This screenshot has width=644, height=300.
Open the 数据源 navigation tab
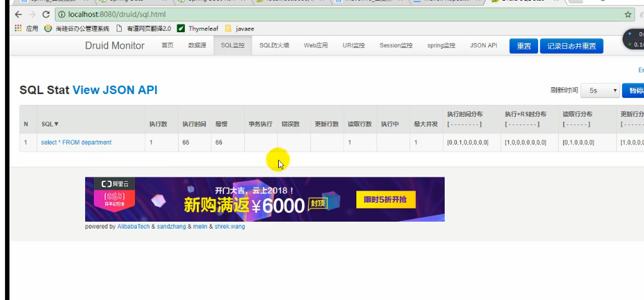[x=197, y=45]
